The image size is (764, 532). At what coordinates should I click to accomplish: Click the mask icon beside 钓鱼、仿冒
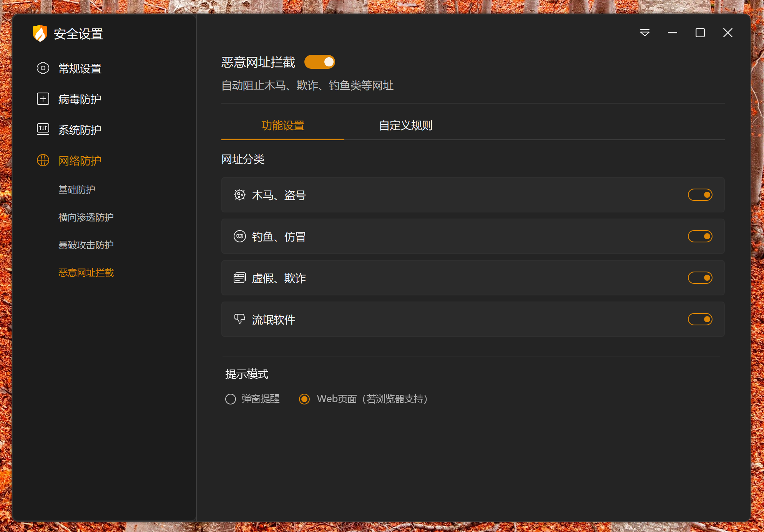click(239, 236)
